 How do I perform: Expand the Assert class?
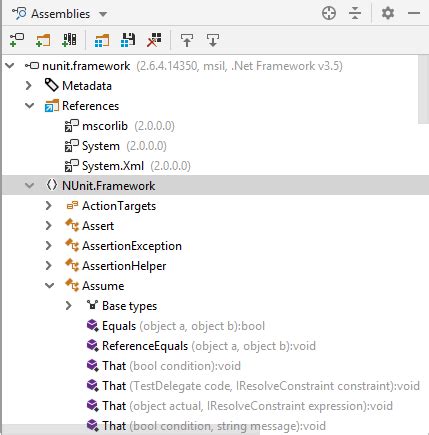point(49,226)
